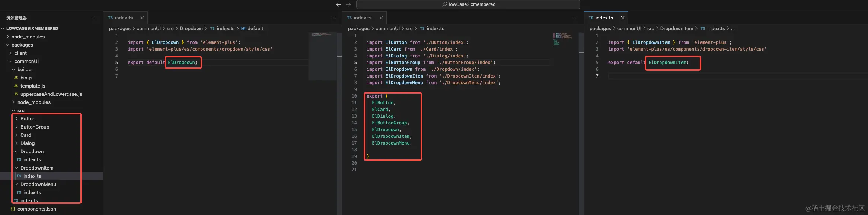Open bin.js file
The height and width of the screenshot is (215, 868).
pos(51,78)
